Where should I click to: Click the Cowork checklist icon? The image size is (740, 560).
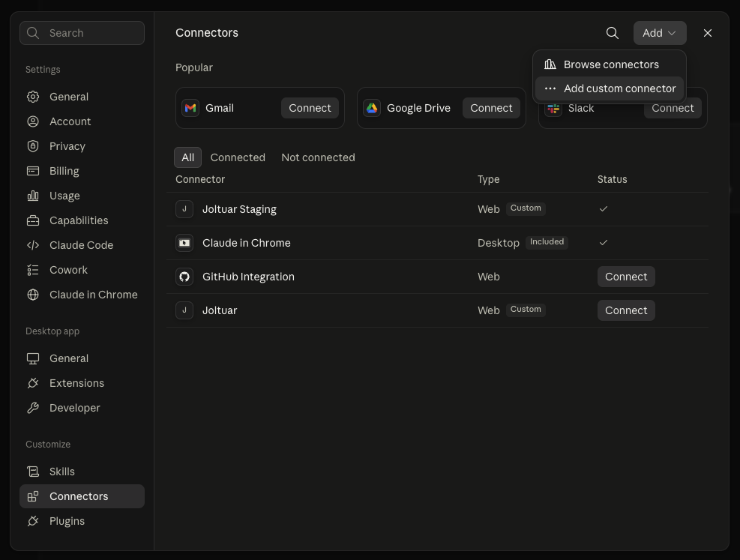tap(33, 270)
